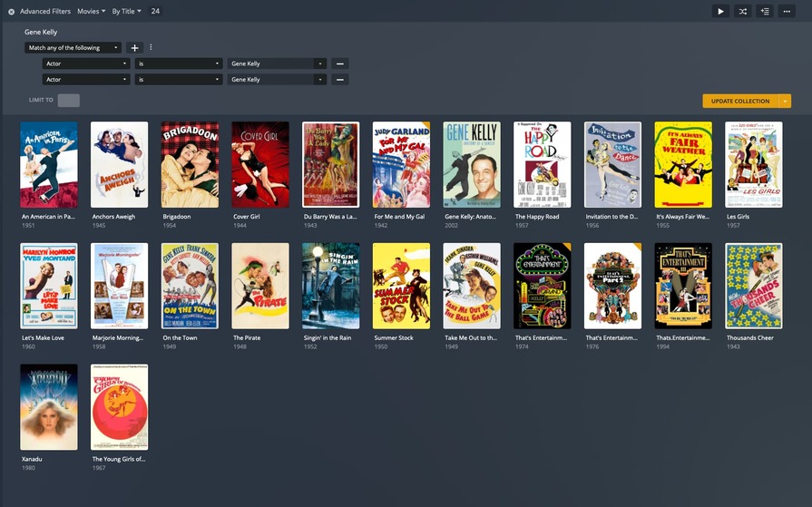Viewport: 812px width, 507px height.
Task: Open That's Entertainment 1974 poster
Action: (x=543, y=286)
